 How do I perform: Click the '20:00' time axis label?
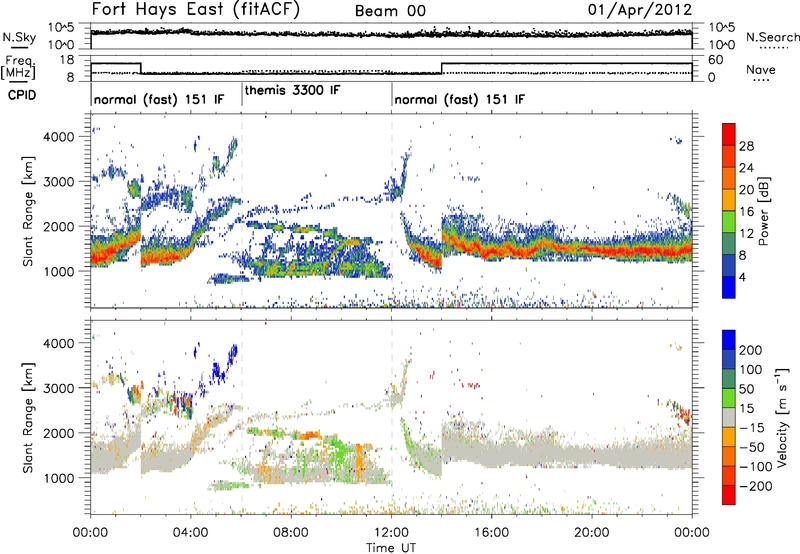click(x=591, y=533)
